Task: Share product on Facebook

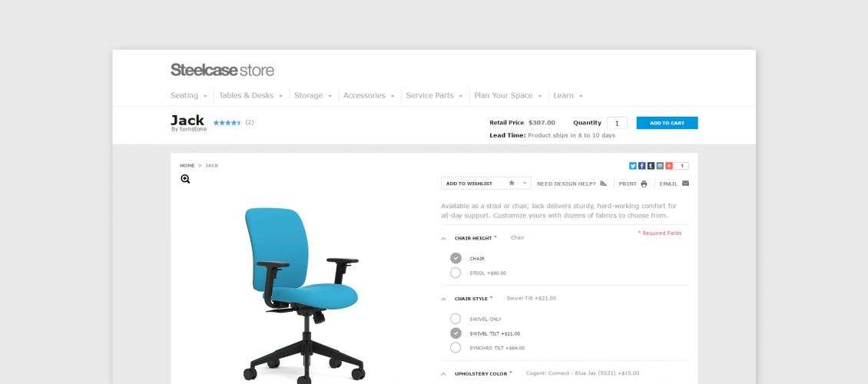Action: (x=641, y=166)
